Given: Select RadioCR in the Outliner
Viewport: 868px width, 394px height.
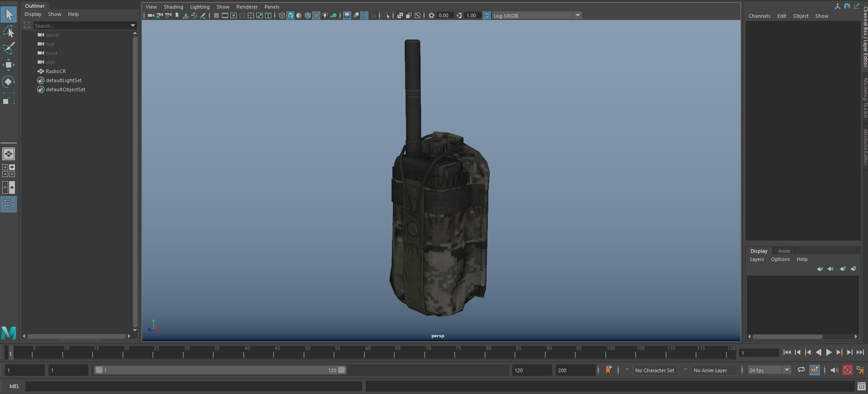Looking at the screenshot, I should (55, 71).
